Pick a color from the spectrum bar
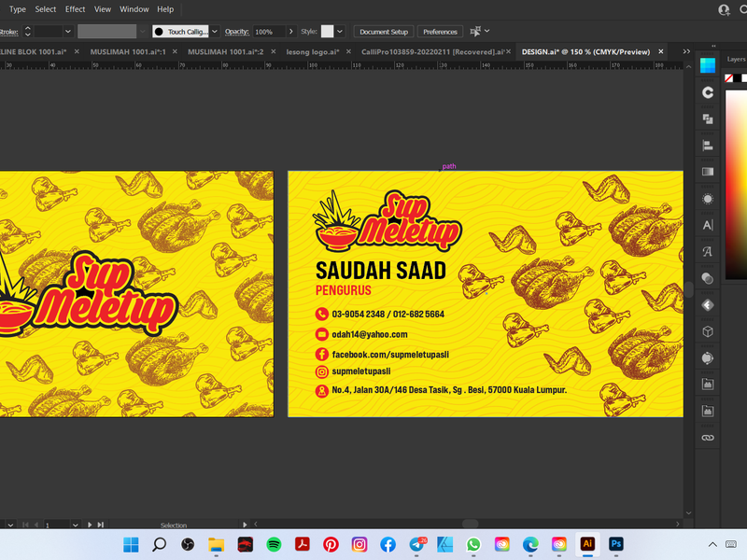 736,185
